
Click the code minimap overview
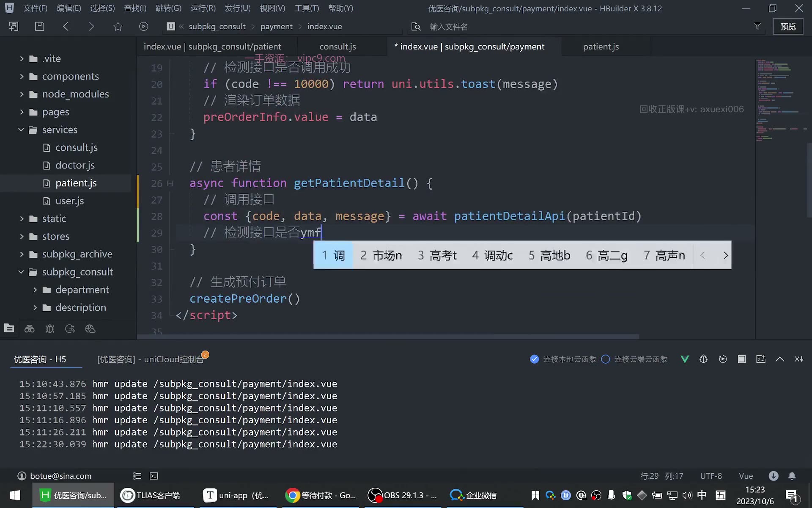click(x=781, y=100)
